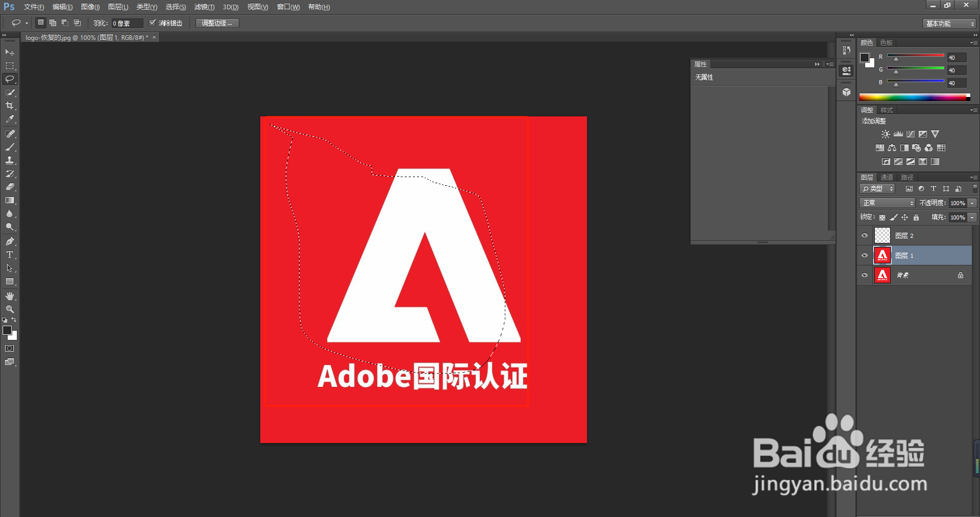Close the logo-恢复的.jpg document tab

point(154,38)
